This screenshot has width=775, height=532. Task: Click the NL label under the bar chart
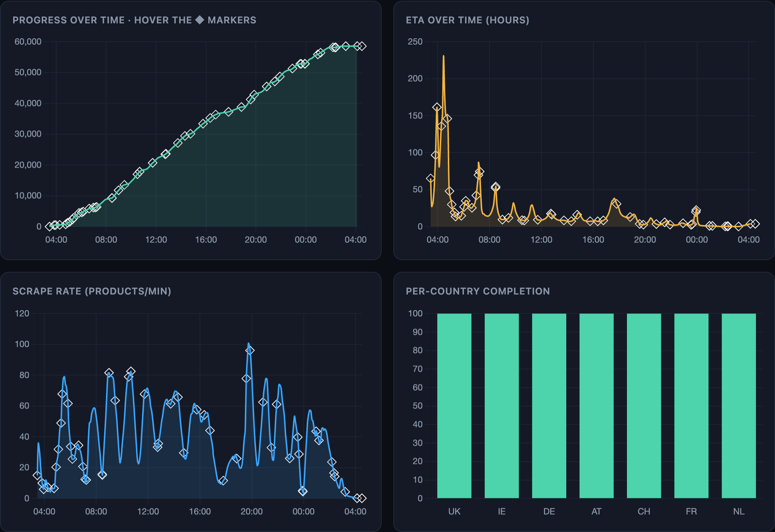[739, 512]
